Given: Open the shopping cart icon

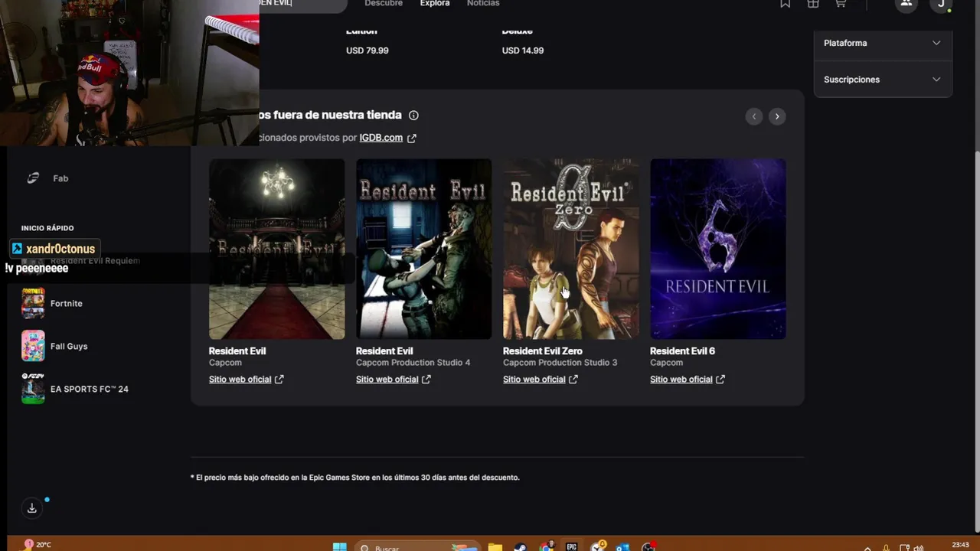Looking at the screenshot, I should click(841, 4).
